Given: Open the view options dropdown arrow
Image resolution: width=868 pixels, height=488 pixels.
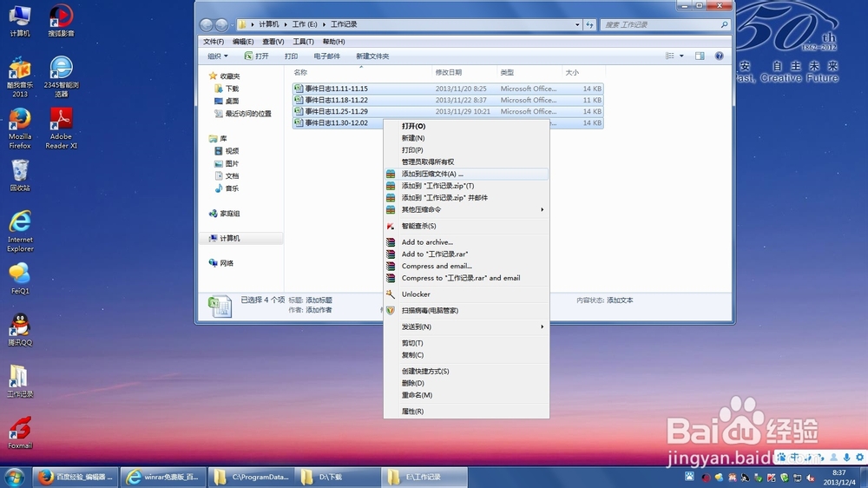Looking at the screenshot, I should [681, 56].
